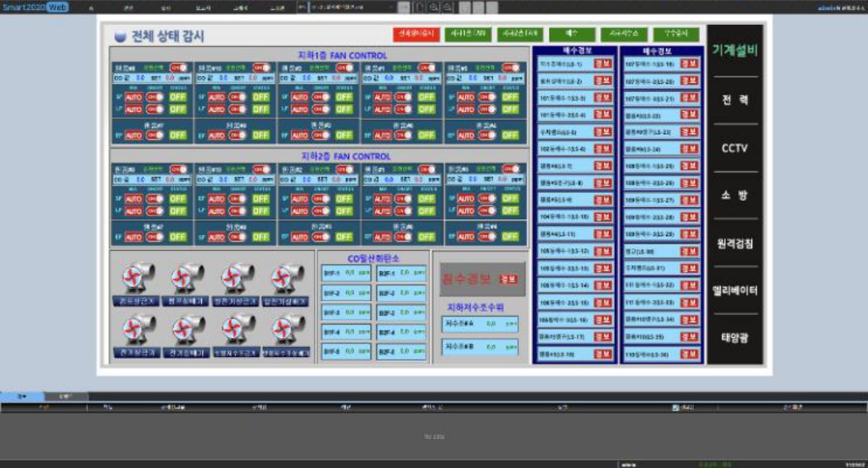
Task: Open the 소방 sidebar menu
Action: tap(735, 195)
